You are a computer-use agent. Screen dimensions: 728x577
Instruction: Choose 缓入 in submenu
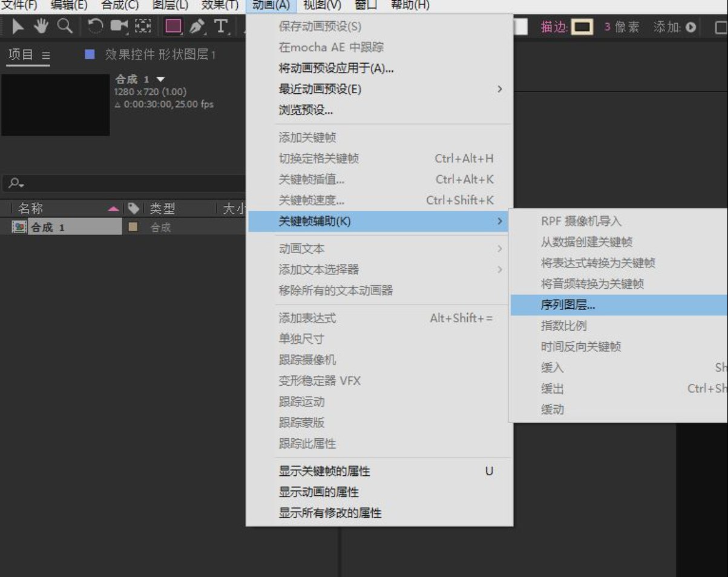pos(619,368)
